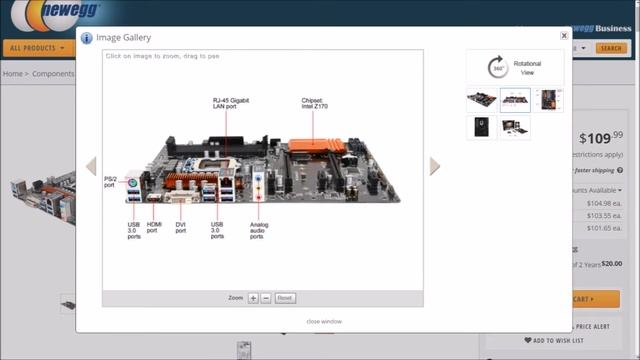Reset the image zoom
This screenshot has width=640, height=360.
[285, 298]
